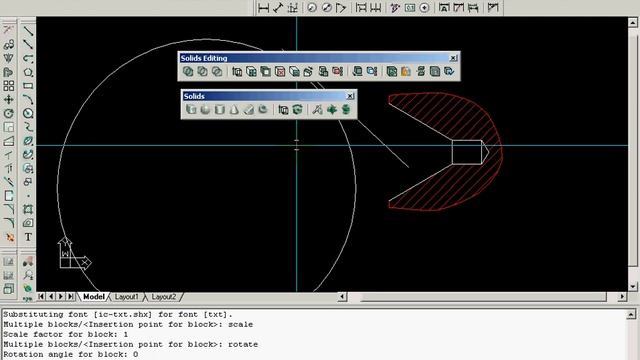Viewport: 640px width, 360px height.
Task: Select the Spline curve tool
Action: pyautogui.click(x=28, y=127)
